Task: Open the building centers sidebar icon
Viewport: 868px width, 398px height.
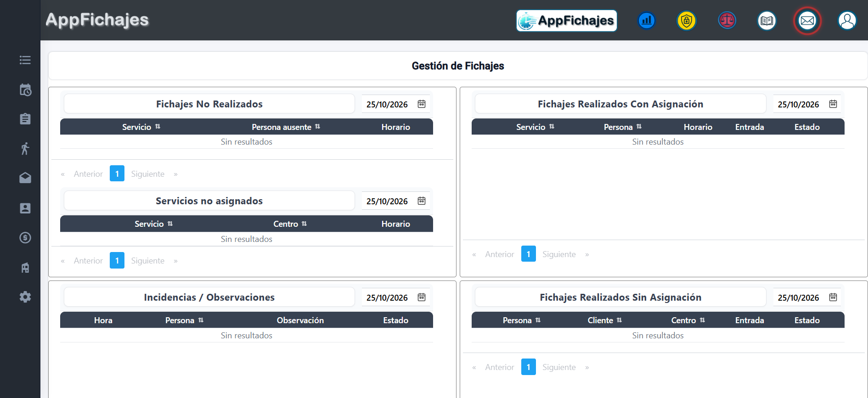Action: coord(25,268)
